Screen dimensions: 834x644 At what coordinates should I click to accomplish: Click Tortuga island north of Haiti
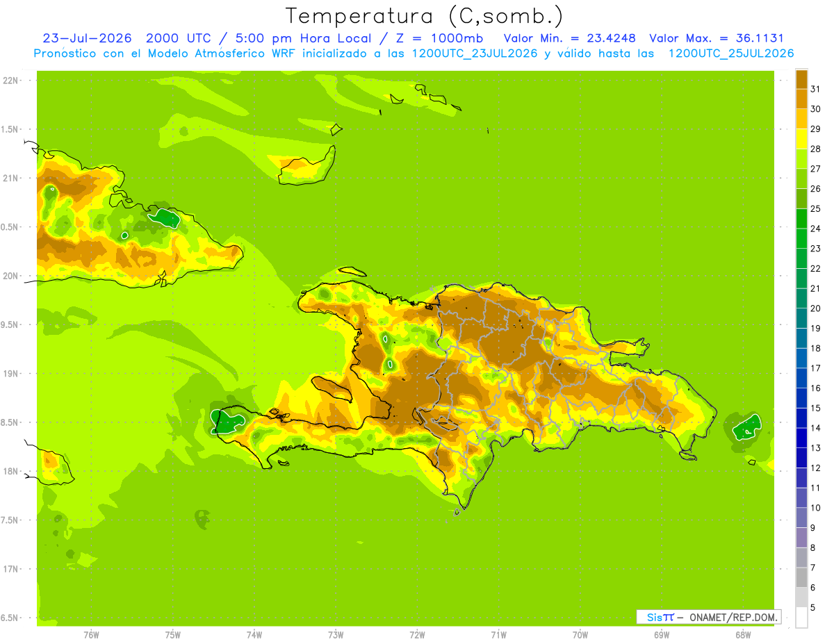click(352, 273)
